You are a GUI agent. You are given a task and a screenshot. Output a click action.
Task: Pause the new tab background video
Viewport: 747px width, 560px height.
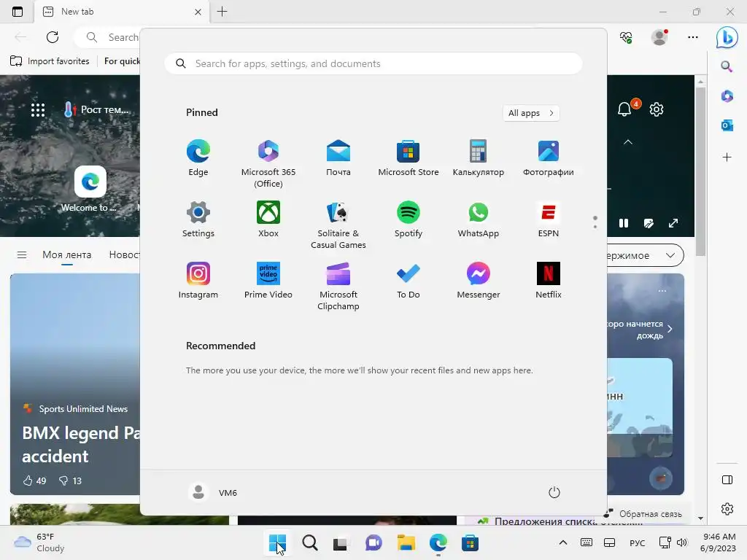pyautogui.click(x=624, y=223)
